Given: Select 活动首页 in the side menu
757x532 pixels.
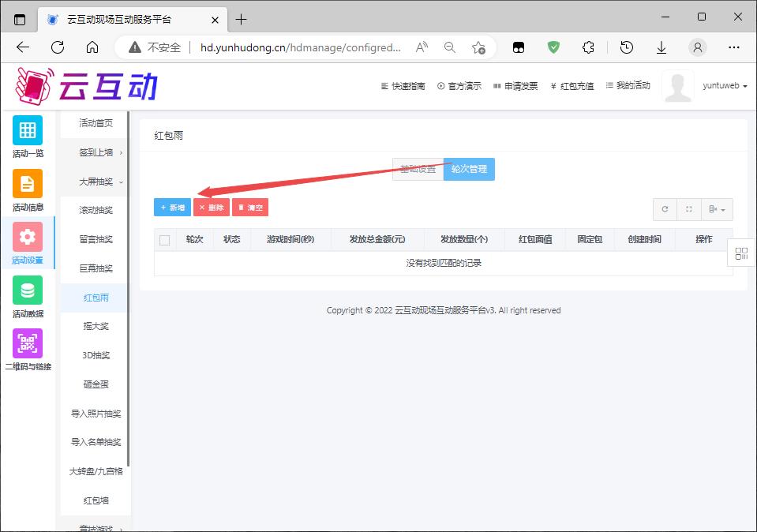Looking at the screenshot, I should pyautogui.click(x=95, y=123).
